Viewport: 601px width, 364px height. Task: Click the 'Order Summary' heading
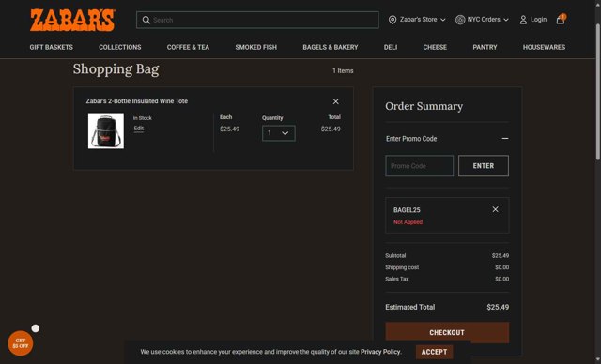pos(424,106)
